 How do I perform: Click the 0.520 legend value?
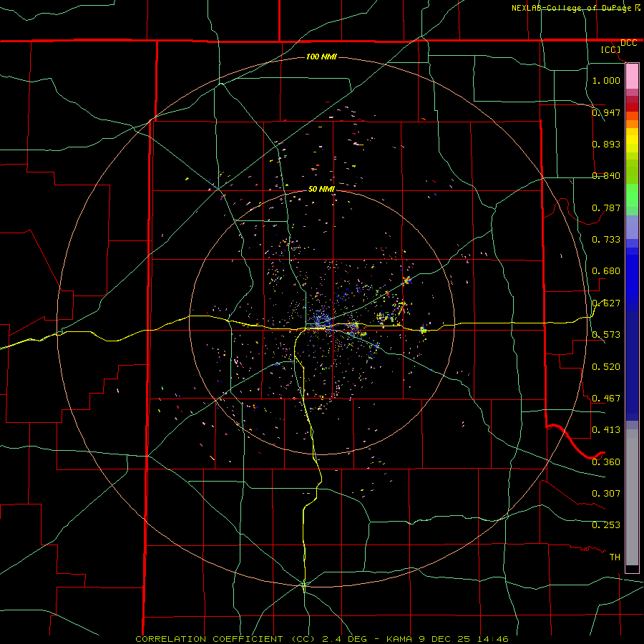[x=606, y=366]
